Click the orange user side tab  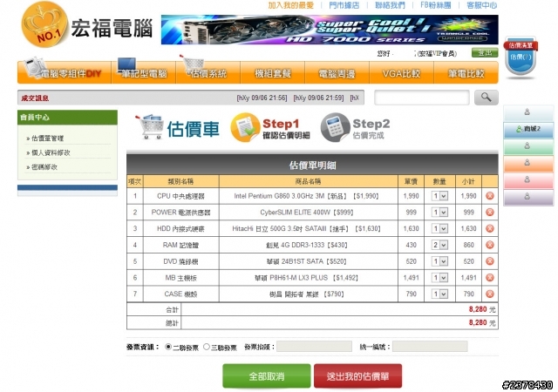click(528, 163)
